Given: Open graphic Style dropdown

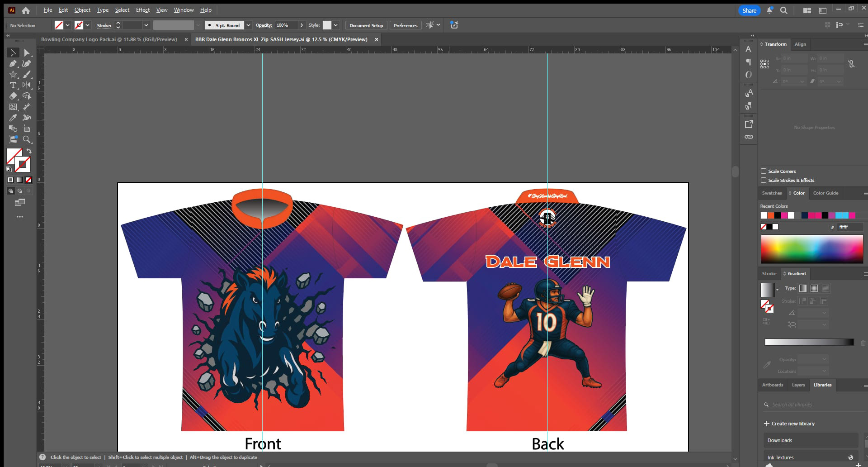Looking at the screenshot, I should (x=336, y=25).
